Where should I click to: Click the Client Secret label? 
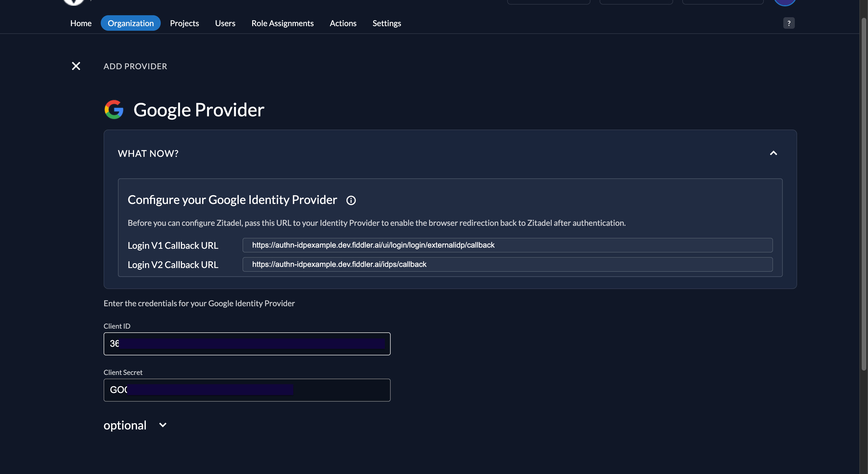pyautogui.click(x=123, y=372)
